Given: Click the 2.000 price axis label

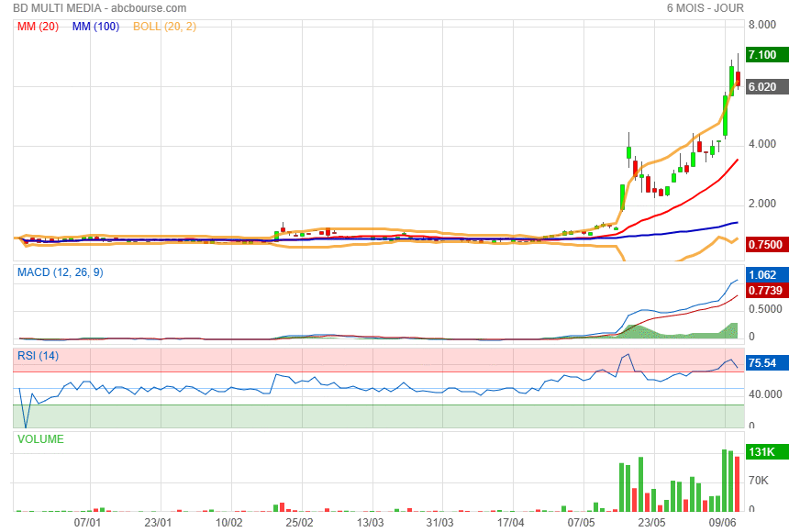Looking at the screenshot, I should pyautogui.click(x=761, y=204).
